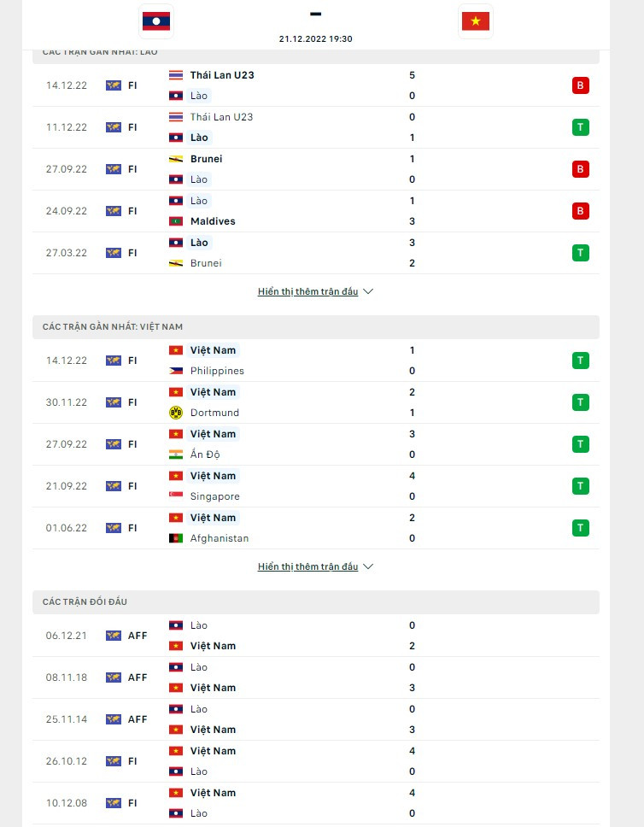This screenshot has height=827, width=644.
Task: Click the Brunei flag in the 27.09.22 match
Action: click(x=176, y=159)
